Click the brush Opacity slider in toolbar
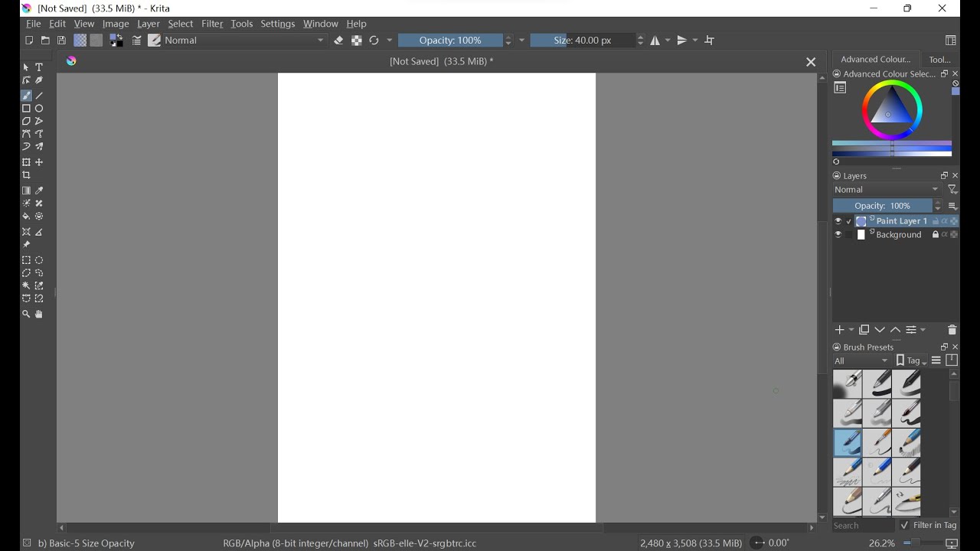 (x=451, y=41)
